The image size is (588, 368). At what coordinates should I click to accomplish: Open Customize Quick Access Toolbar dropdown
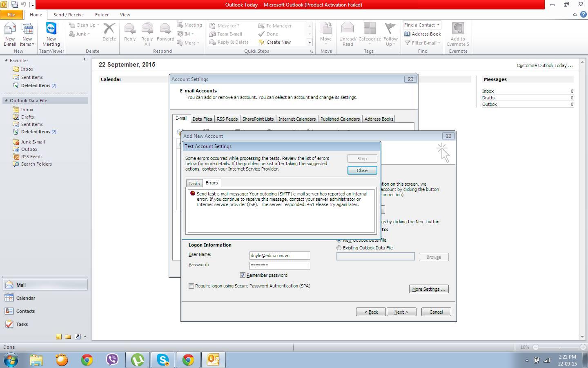click(33, 5)
